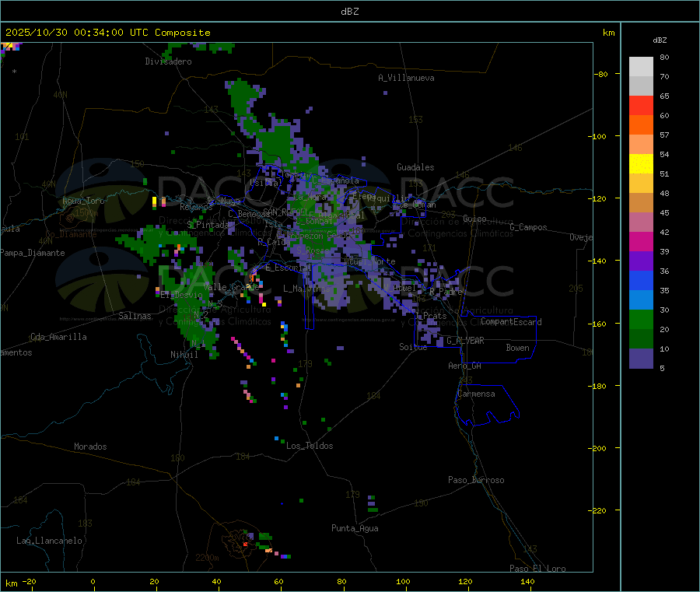Select the 'Guadales' place label
Image resolution: width=700 pixels, height=592 pixels.
[x=415, y=167]
